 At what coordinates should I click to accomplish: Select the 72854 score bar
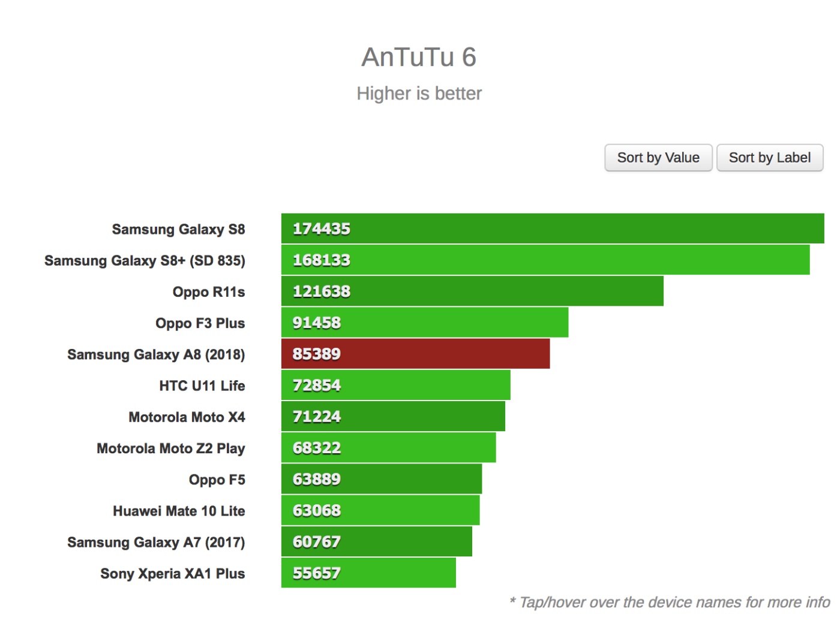coord(396,385)
